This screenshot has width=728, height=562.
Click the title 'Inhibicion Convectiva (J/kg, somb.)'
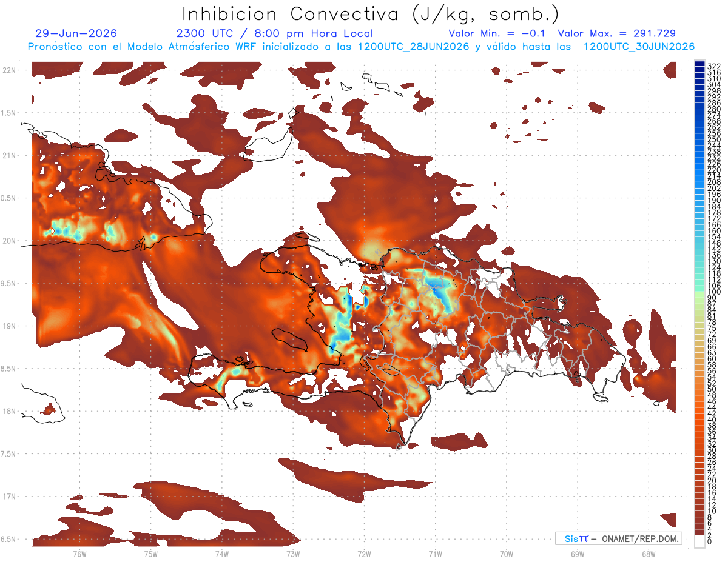(371, 14)
